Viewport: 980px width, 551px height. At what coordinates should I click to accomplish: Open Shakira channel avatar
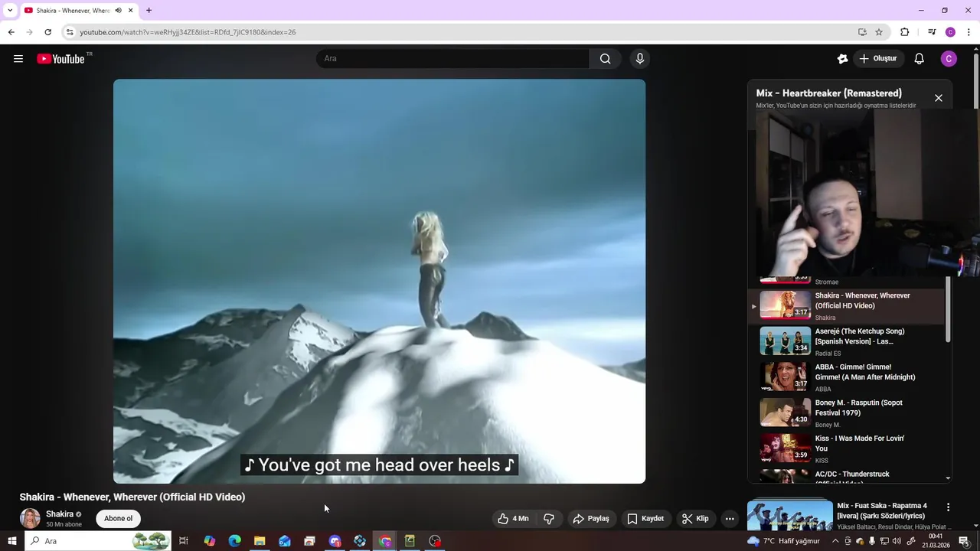click(x=30, y=518)
